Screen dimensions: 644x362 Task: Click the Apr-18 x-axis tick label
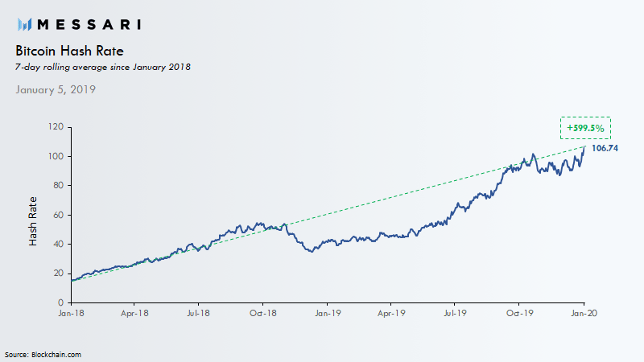[x=134, y=313]
